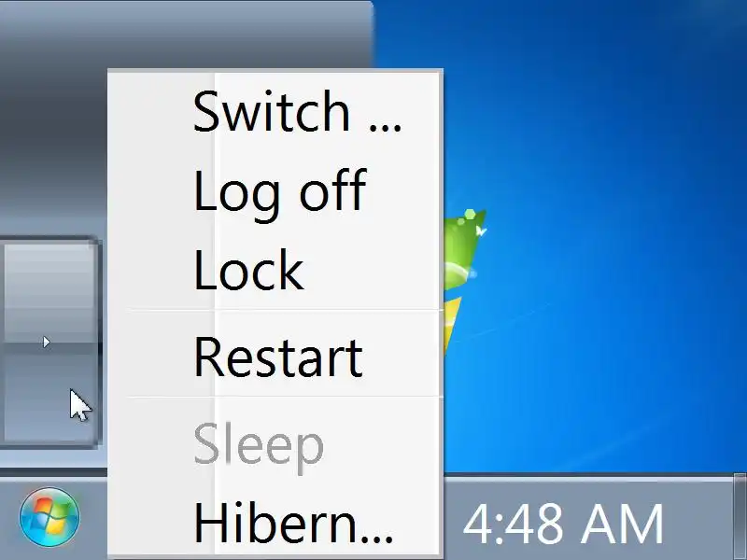Click the small shutdown options arrow
The width and height of the screenshot is (747, 560).
[x=46, y=342]
